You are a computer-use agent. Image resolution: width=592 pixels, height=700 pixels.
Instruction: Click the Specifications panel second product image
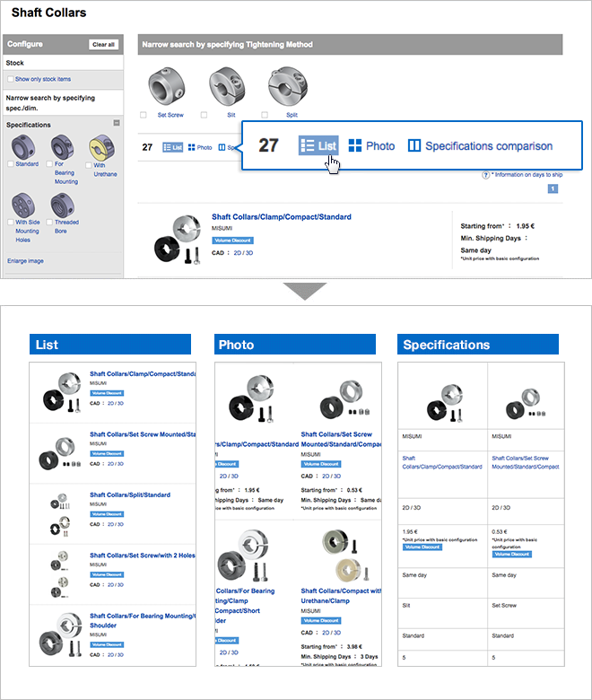tap(526, 404)
